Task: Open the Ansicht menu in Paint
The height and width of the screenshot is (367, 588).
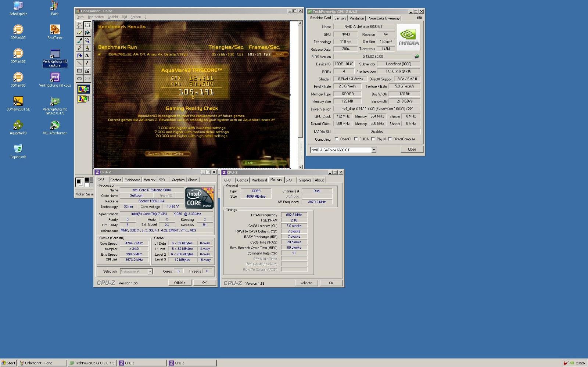Action: [113, 17]
